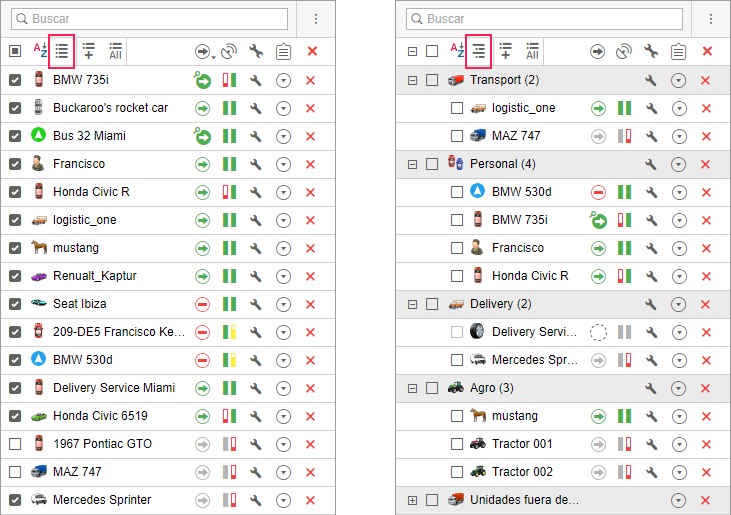Screen dimensions: 731x515
Task: Click the clipboard report header icon in the left panel
Action: point(283,51)
